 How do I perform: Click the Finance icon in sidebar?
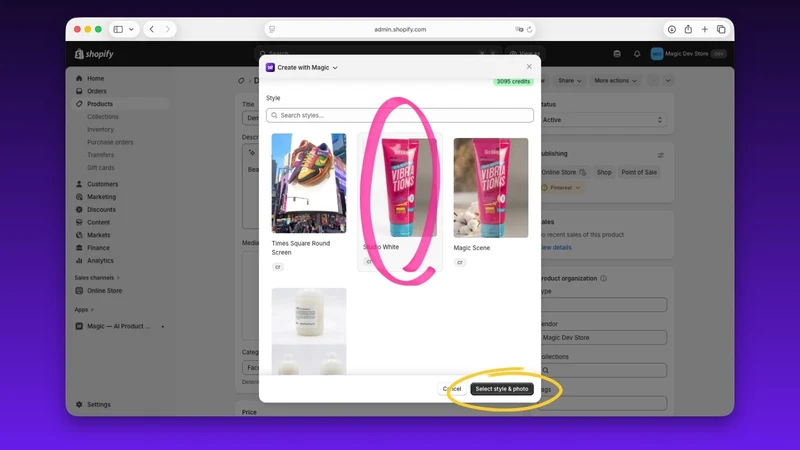79,248
